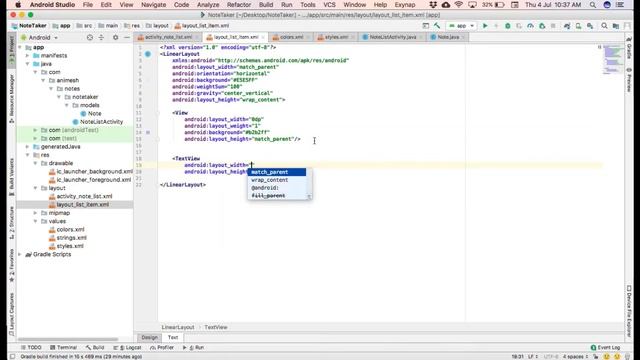The image size is (640, 360).
Task: Expand the mipmap folder
Action: click(x=35, y=213)
